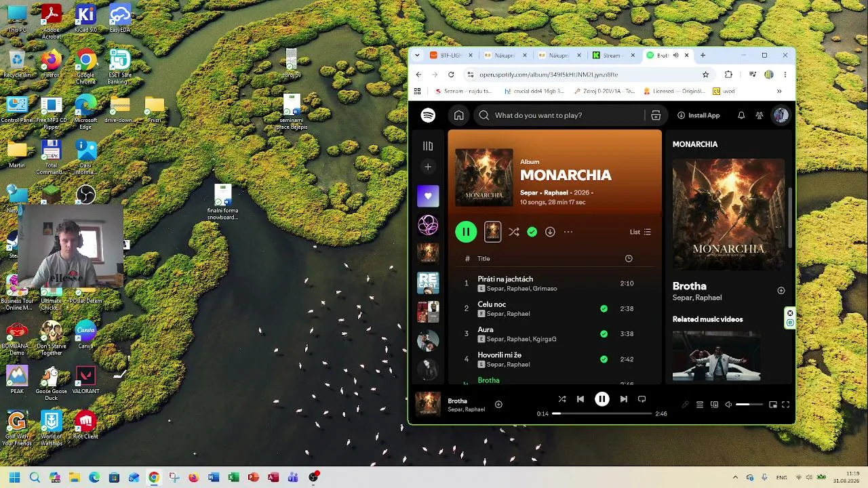Open Friend Activity icon
The image size is (868, 488).
click(759, 115)
